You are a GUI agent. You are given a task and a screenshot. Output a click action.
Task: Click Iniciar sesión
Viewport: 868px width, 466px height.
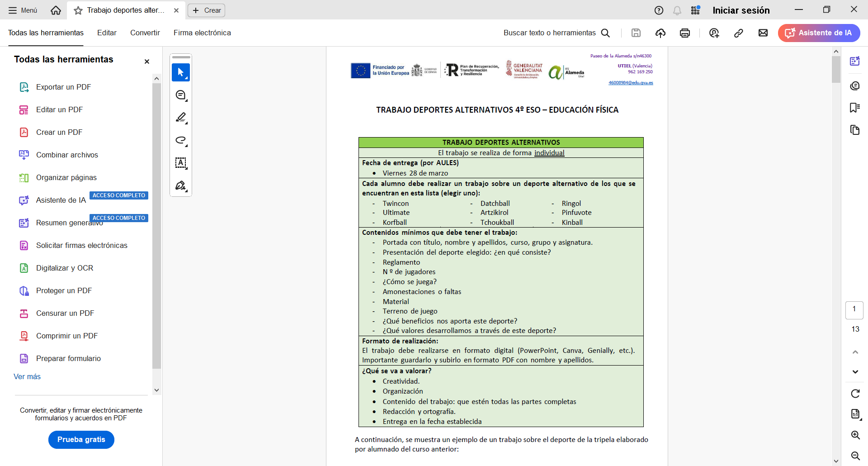[741, 10]
